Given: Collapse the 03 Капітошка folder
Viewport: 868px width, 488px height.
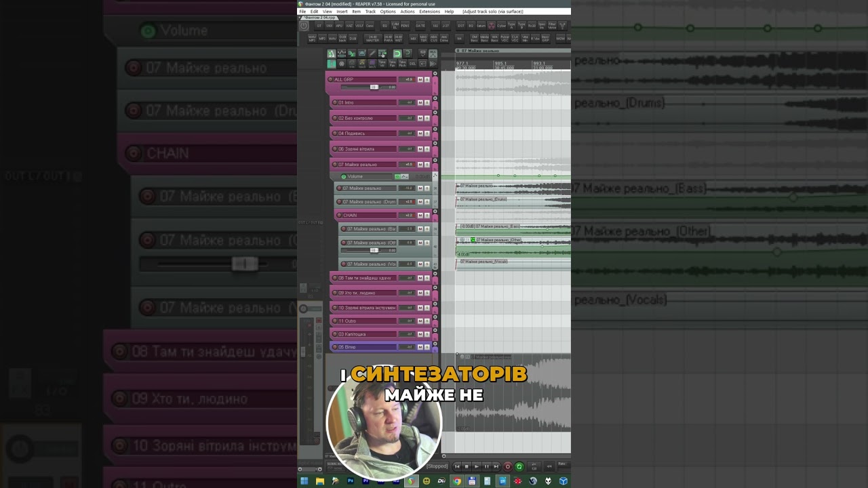Looking at the screenshot, I should pyautogui.click(x=435, y=330).
